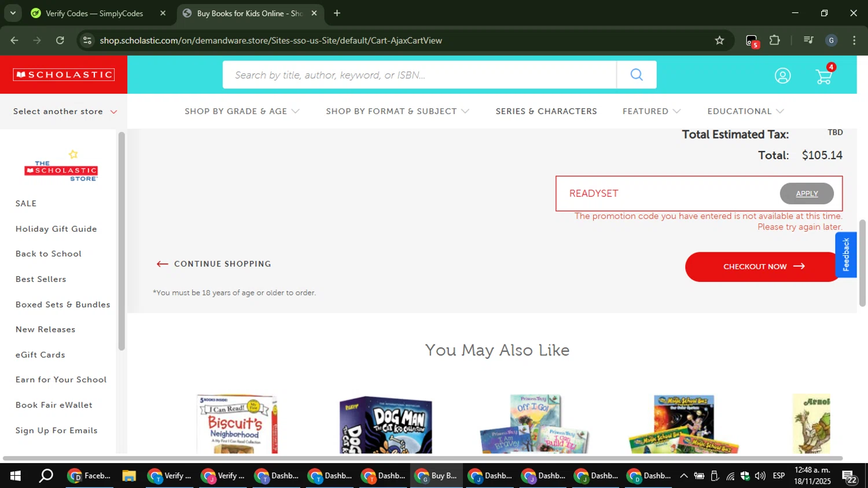Viewport: 868px width, 488px height.
Task: Click the Checkout Now button
Action: tap(763, 267)
